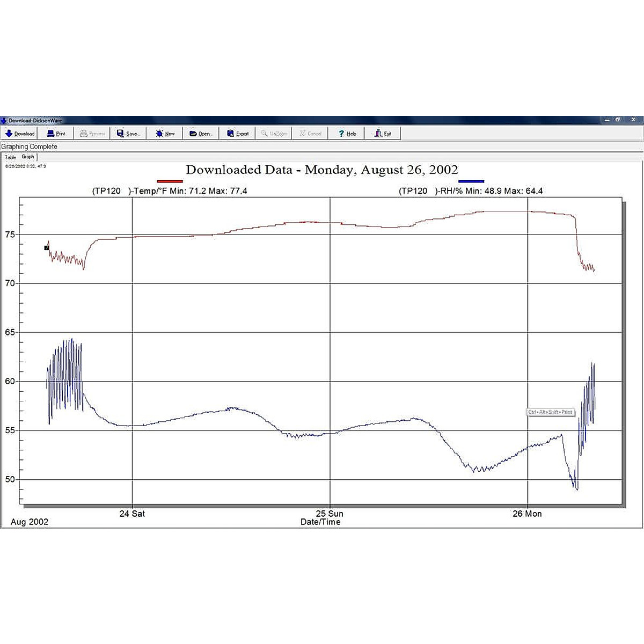The image size is (644, 644).
Task: Open the Save dialog from toolbar
Action: point(129,134)
